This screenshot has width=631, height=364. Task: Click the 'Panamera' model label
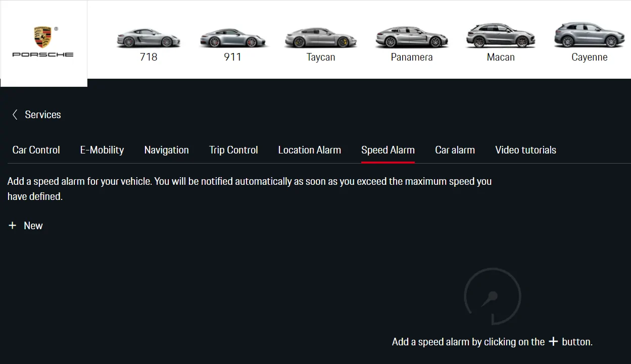pyautogui.click(x=412, y=57)
